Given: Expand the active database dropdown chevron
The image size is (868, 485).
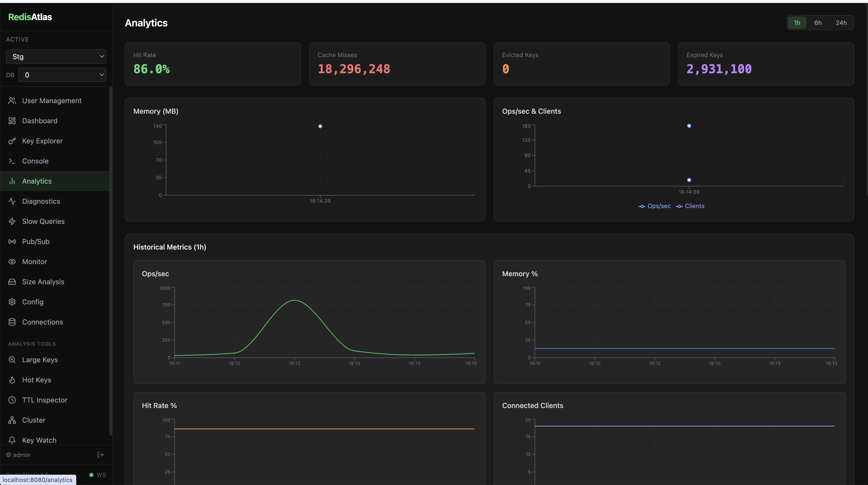Looking at the screenshot, I should point(102,56).
